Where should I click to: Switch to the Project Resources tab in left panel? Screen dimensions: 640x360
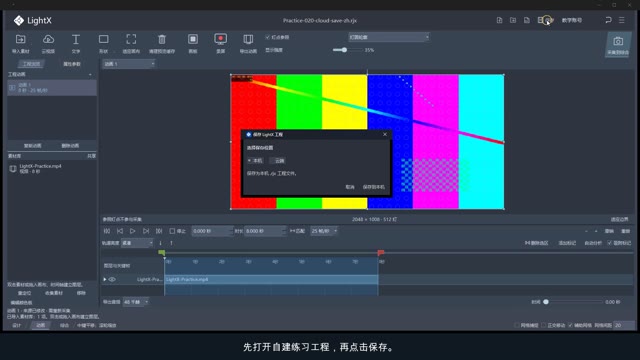[31, 64]
